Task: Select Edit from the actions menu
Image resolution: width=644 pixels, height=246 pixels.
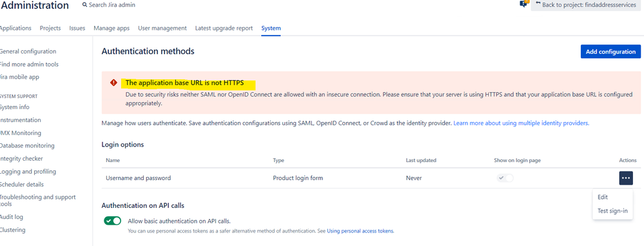Action: [603, 197]
